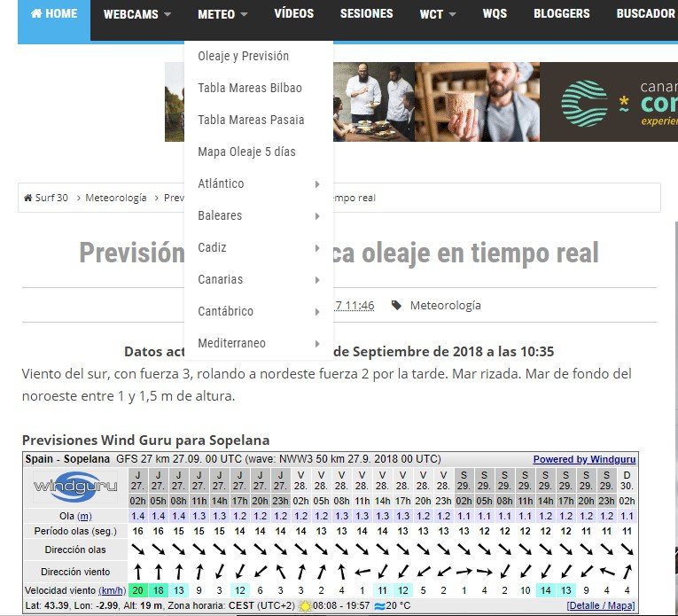Open the Detalle / Mapa link
Screen dimensions: 678x616
(x=602, y=605)
